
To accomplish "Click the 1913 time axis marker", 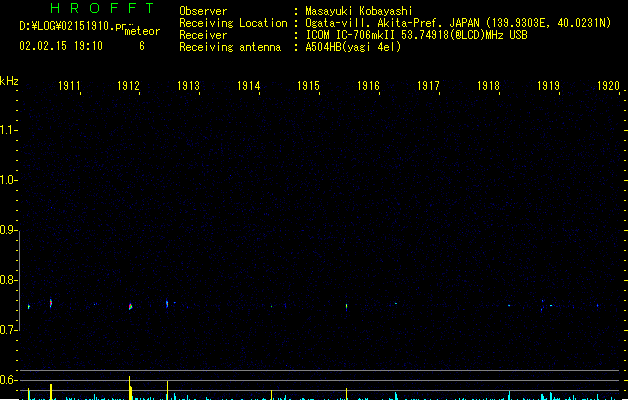I will tap(189, 86).
